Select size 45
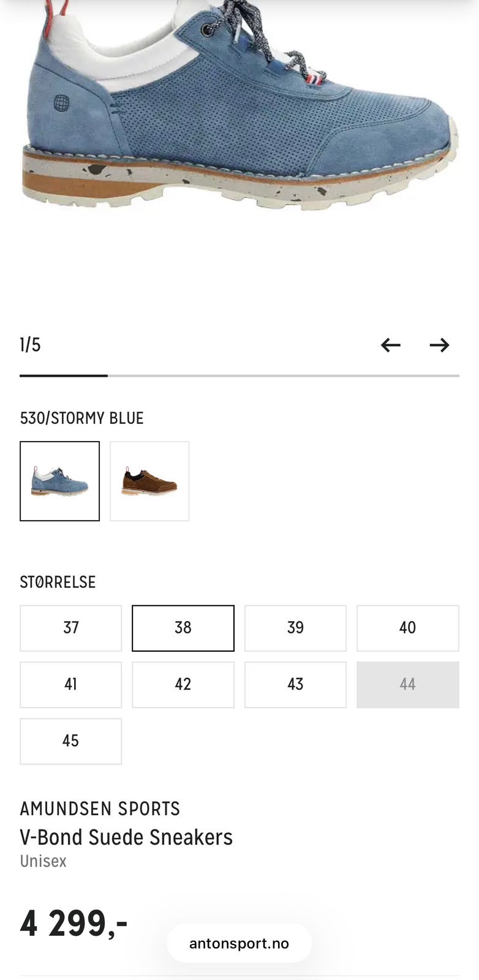479x980 pixels. pyautogui.click(x=70, y=741)
